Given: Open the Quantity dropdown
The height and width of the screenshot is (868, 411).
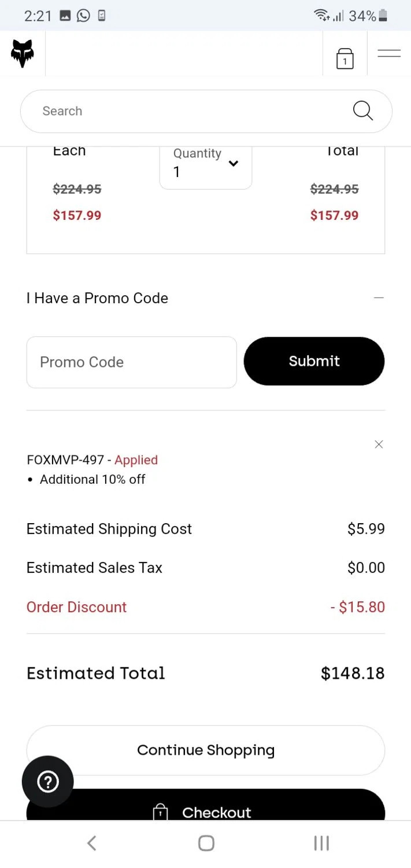Looking at the screenshot, I should [x=205, y=164].
